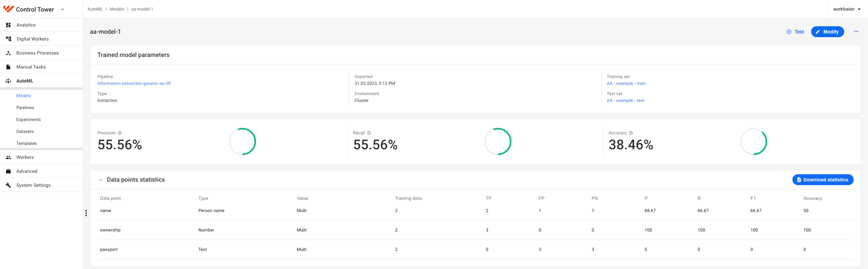This screenshot has height=269, width=868.
Task: Click the Workers people icon
Action: (x=8, y=157)
